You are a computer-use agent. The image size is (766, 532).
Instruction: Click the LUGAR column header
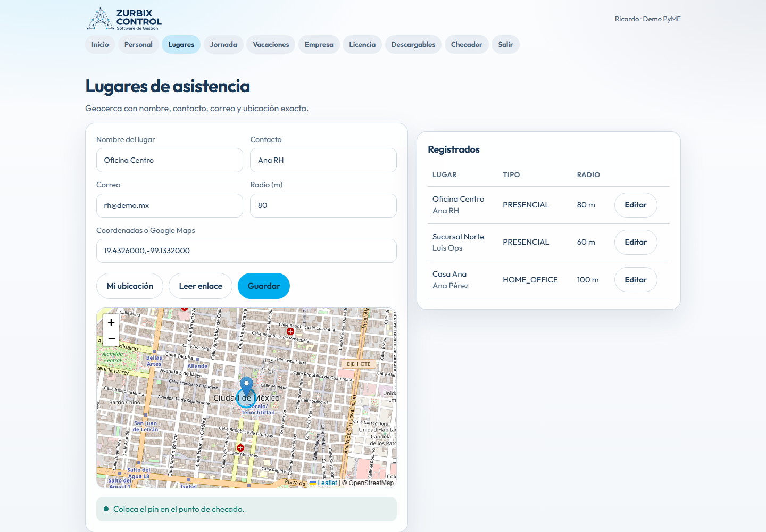pyautogui.click(x=445, y=174)
